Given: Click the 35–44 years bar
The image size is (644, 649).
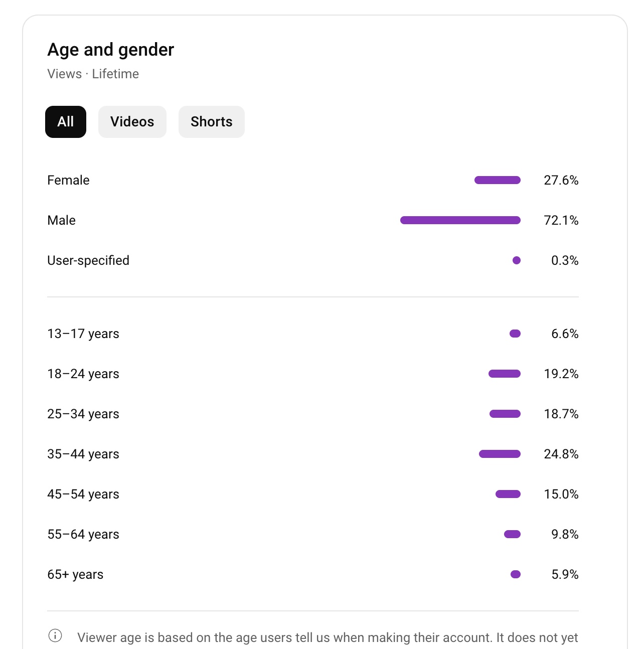Looking at the screenshot, I should coord(500,454).
